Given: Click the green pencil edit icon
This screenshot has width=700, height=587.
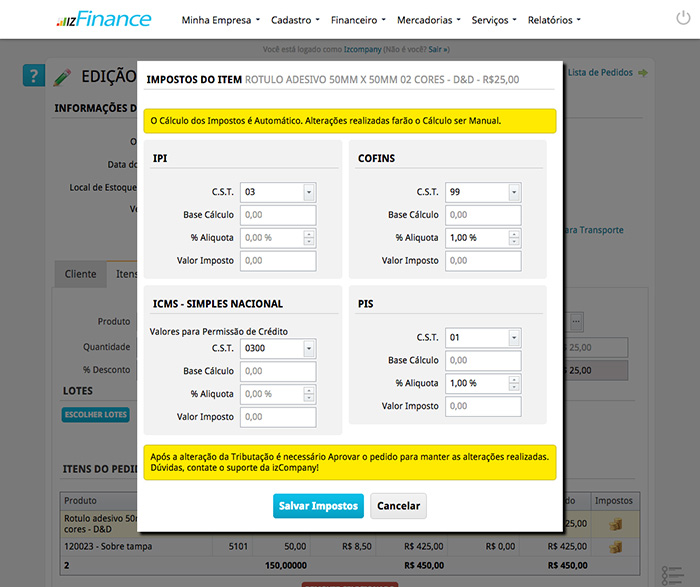Looking at the screenshot, I should 63,76.
